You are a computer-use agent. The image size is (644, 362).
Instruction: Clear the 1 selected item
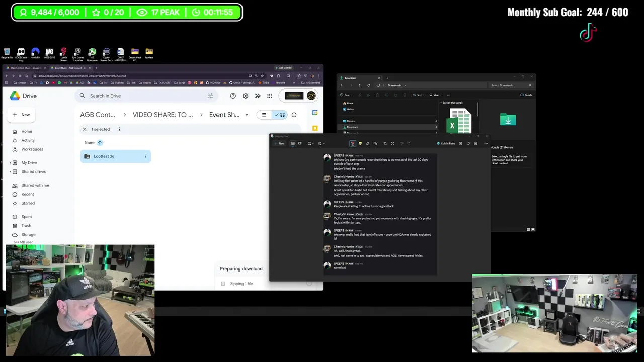85,129
